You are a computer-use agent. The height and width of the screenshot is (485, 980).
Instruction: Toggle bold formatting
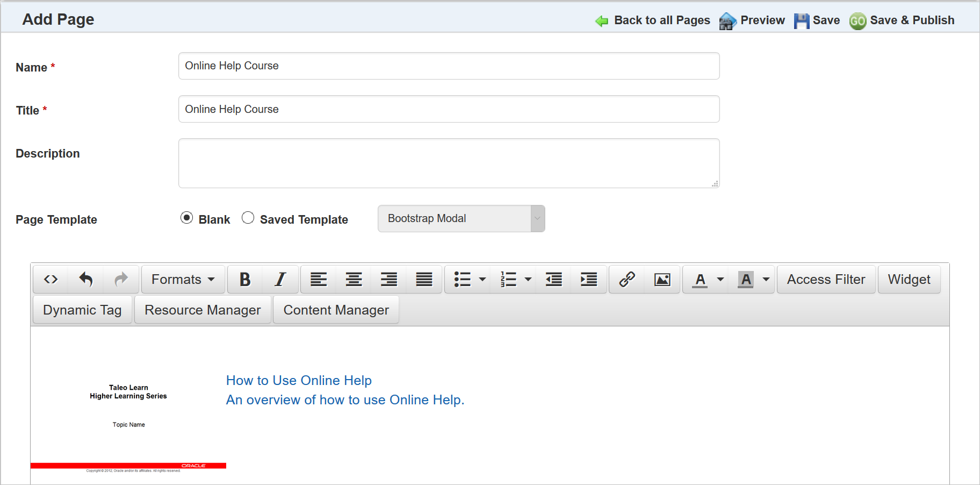245,279
